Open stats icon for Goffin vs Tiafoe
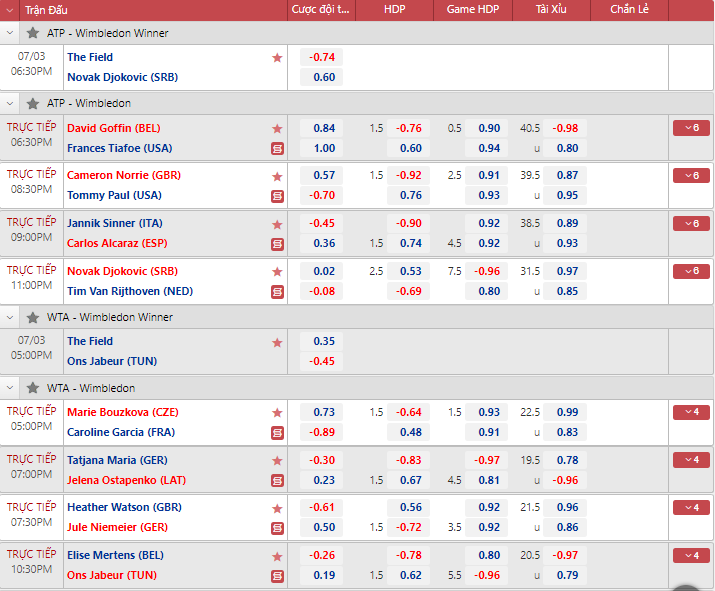715x591 pixels. (x=277, y=149)
